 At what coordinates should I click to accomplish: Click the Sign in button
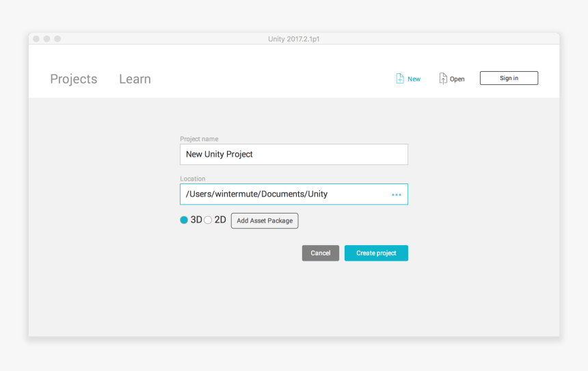point(509,78)
